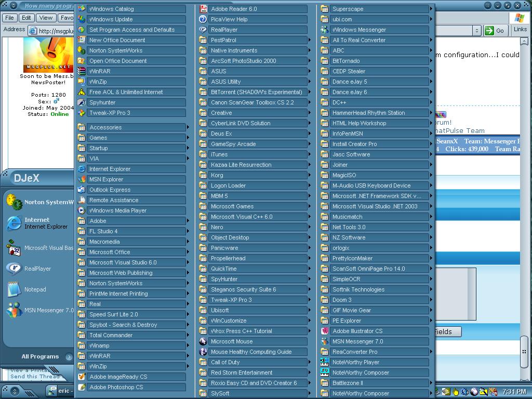Open the browser address bar dropdown

click(x=477, y=31)
